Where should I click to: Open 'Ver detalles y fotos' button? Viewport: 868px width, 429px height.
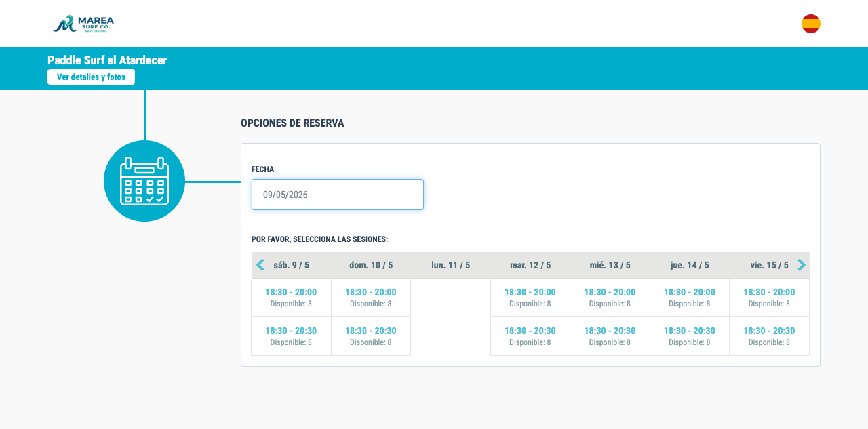[91, 77]
